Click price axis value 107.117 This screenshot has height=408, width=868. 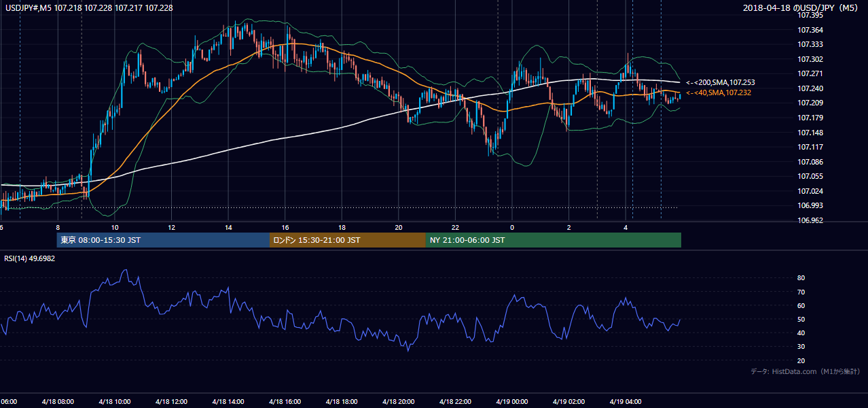(x=810, y=147)
